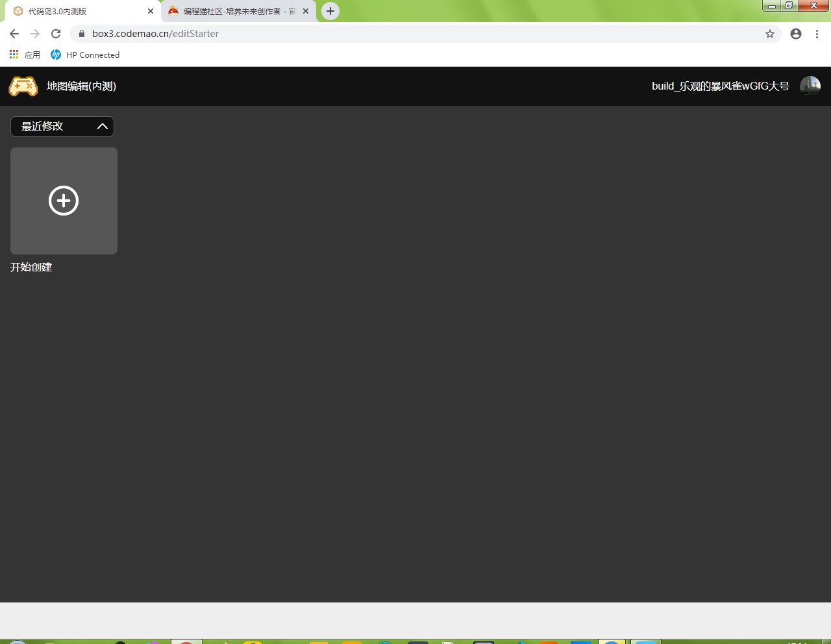This screenshot has width=831, height=644.
Task: Reload the current page
Action: pyautogui.click(x=56, y=34)
